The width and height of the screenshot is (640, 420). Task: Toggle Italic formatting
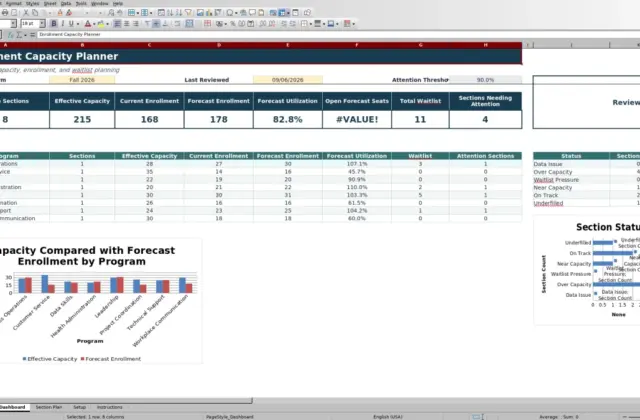point(62,24)
